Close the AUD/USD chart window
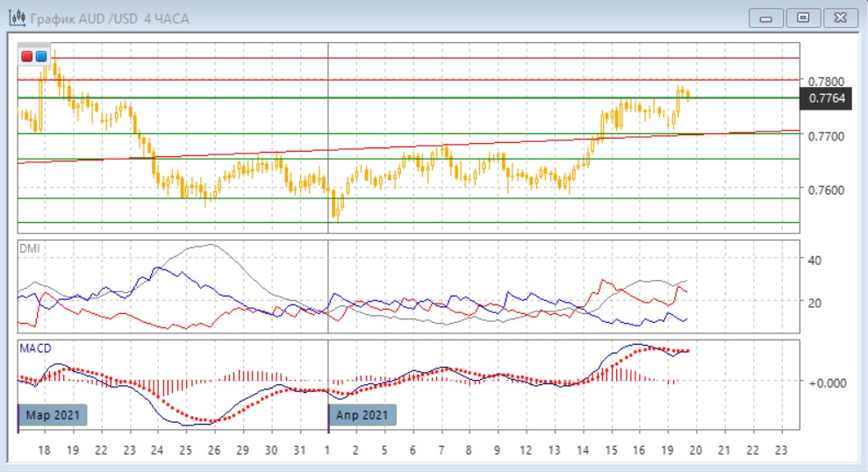 [x=839, y=18]
